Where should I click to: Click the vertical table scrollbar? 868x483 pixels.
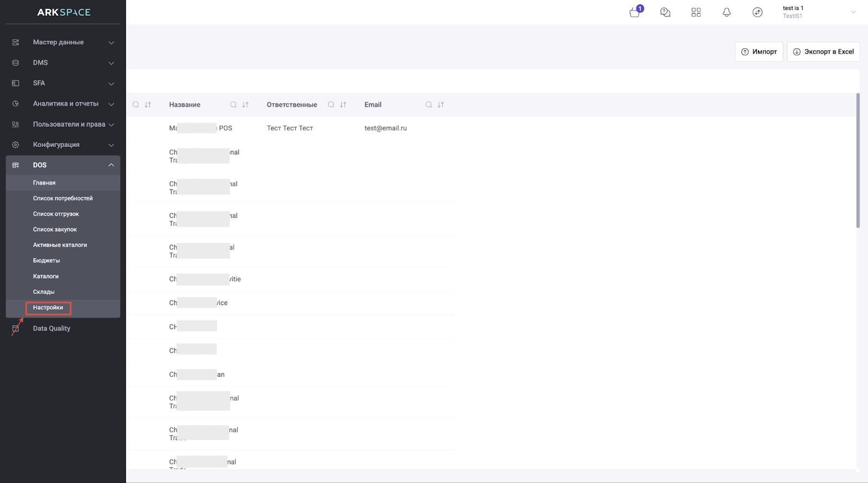point(858,163)
